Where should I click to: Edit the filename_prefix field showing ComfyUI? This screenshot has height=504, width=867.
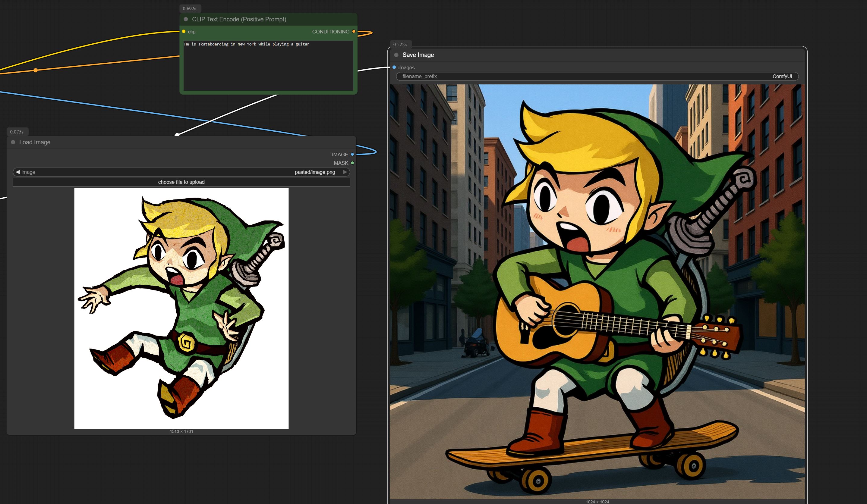(597, 76)
